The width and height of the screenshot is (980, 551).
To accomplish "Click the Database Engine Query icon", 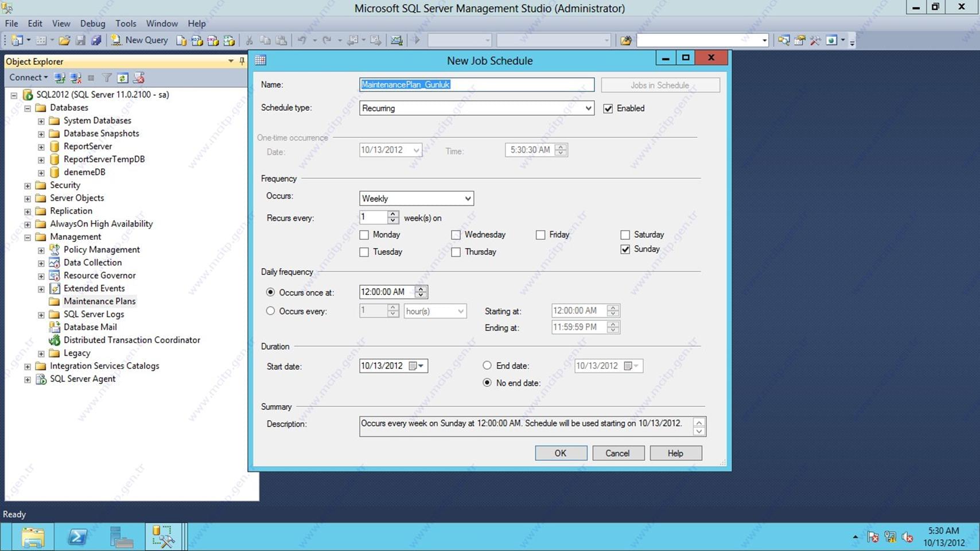I will click(x=181, y=40).
